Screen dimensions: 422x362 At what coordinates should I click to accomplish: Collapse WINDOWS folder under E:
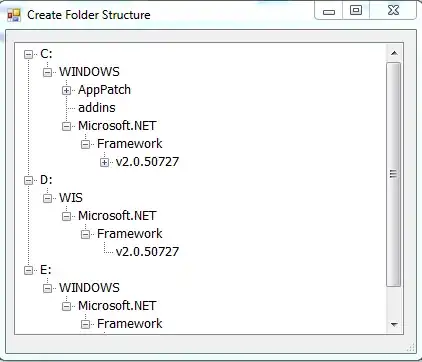tap(48, 288)
